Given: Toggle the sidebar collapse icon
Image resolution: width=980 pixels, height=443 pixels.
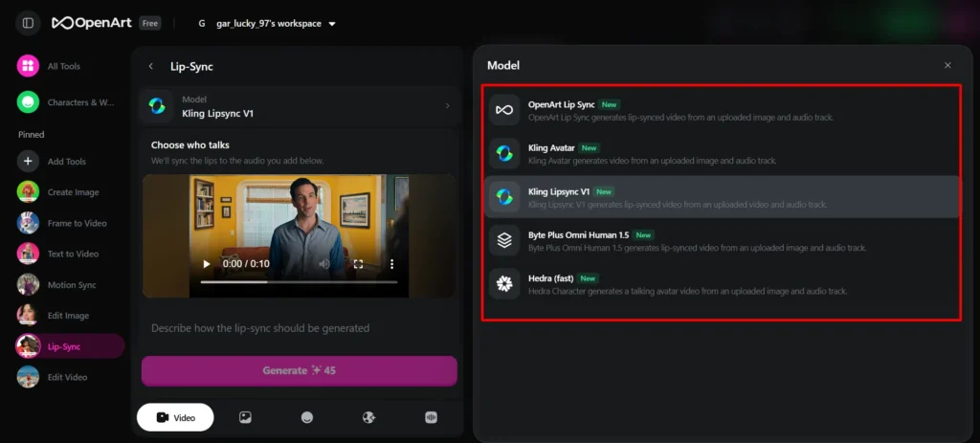Looking at the screenshot, I should pos(28,22).
